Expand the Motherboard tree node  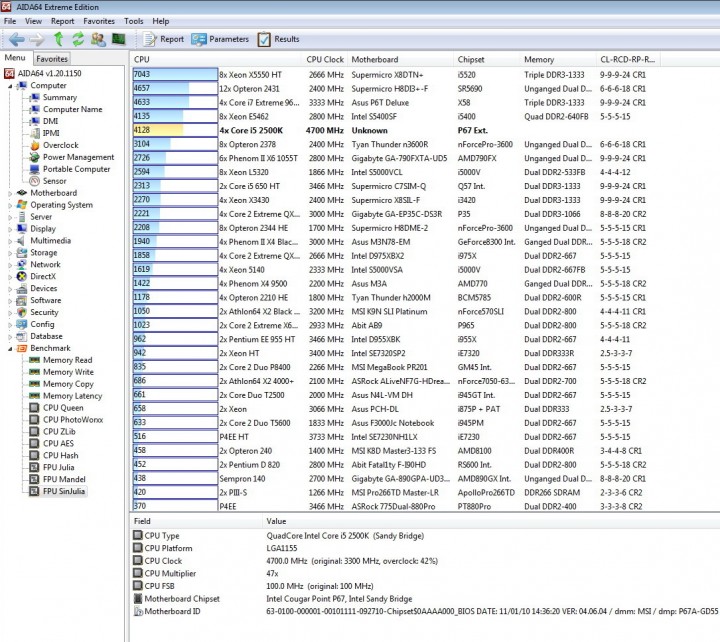[10, 193]
